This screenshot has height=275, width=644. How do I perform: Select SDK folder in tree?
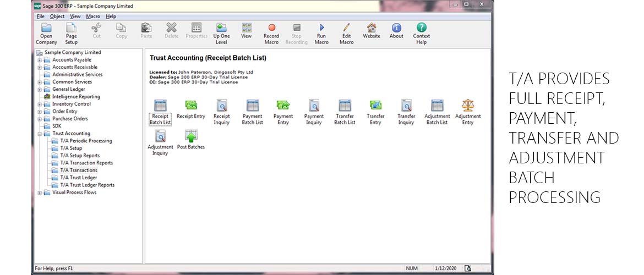pyautogui.click(x=57, y=126)
